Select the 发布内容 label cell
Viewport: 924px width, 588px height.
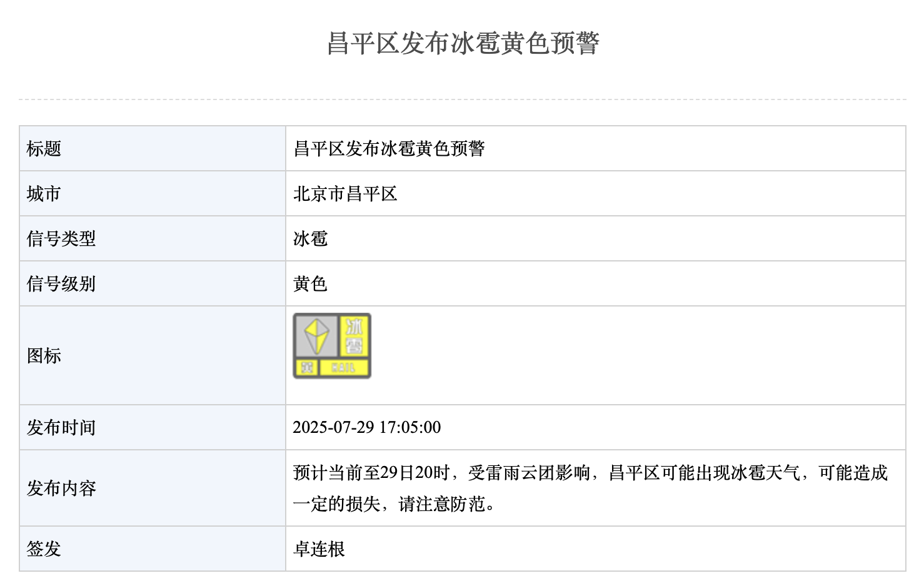click(x=153, y=488)
